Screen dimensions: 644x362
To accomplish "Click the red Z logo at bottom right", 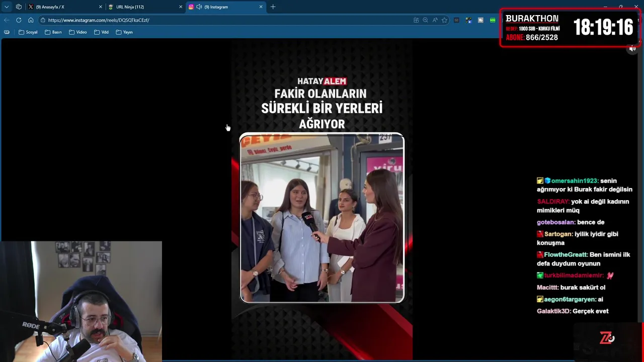I will point(607,338).
